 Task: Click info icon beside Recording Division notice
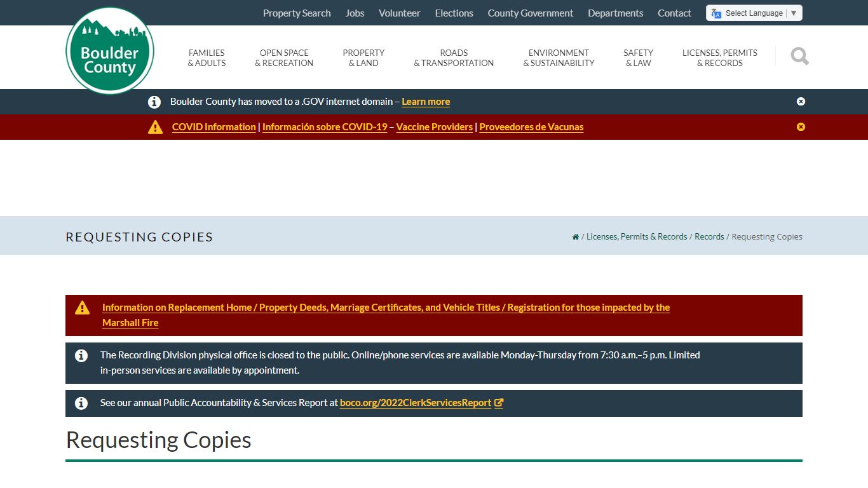tap(81, 356)
